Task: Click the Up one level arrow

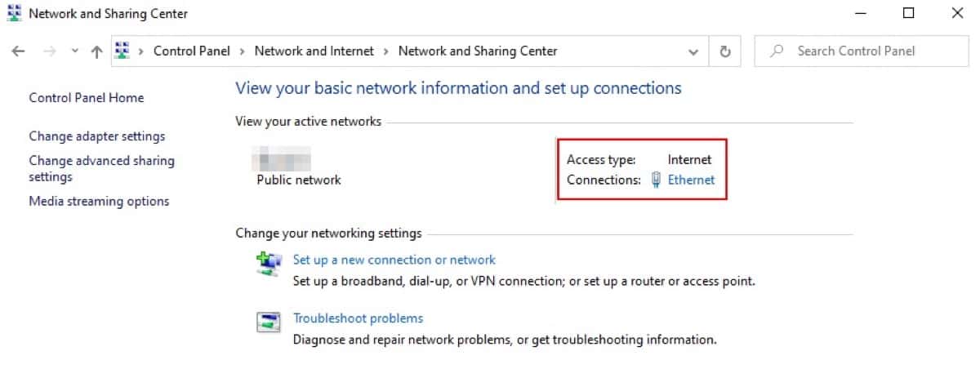Action: point(96,51)
